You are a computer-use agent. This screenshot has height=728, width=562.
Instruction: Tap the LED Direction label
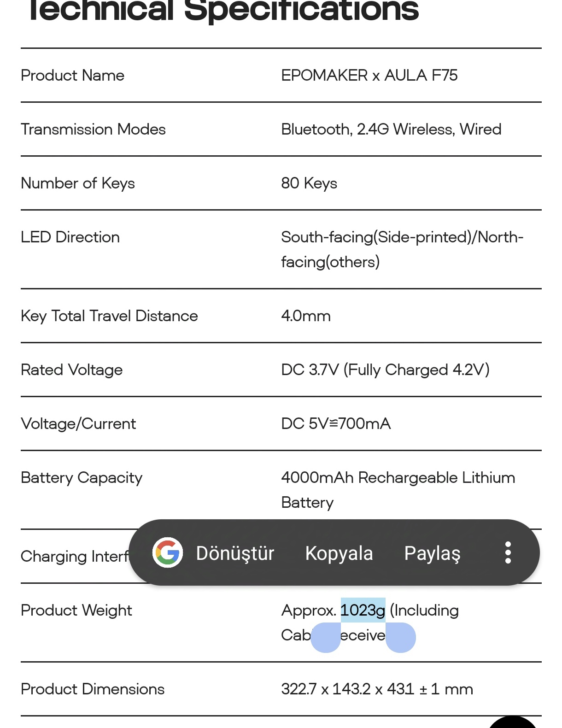[x=70, y=237]
